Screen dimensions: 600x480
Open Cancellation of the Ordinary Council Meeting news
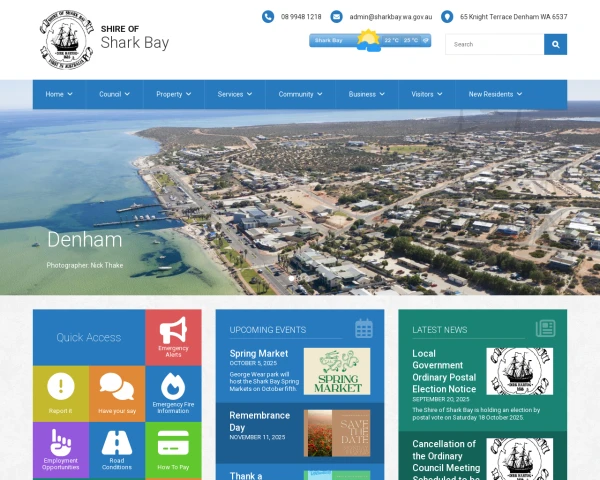[446, 459]
